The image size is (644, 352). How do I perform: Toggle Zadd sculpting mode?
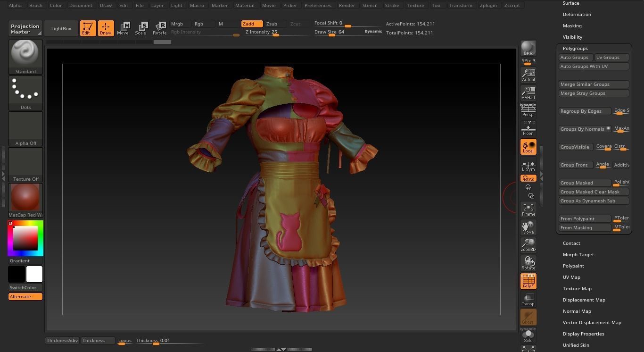click(251, 24)
